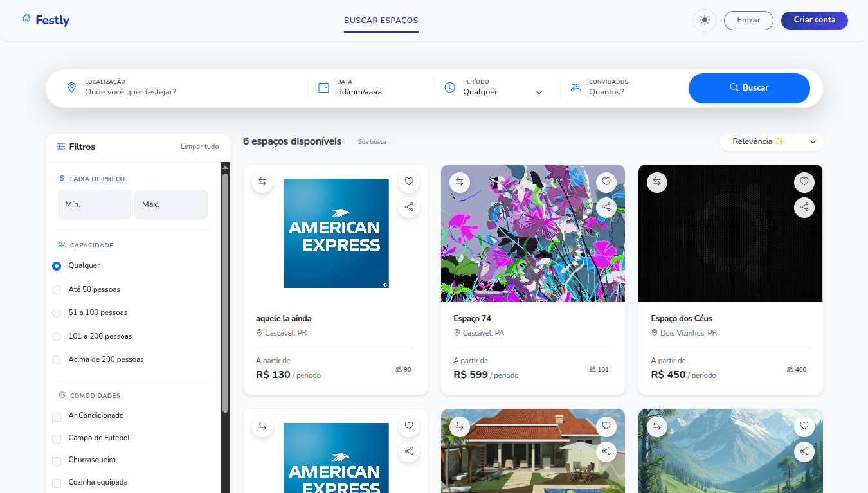868x493 pixels.
Task: Open the Festly home logo
Action: (45, 20)
